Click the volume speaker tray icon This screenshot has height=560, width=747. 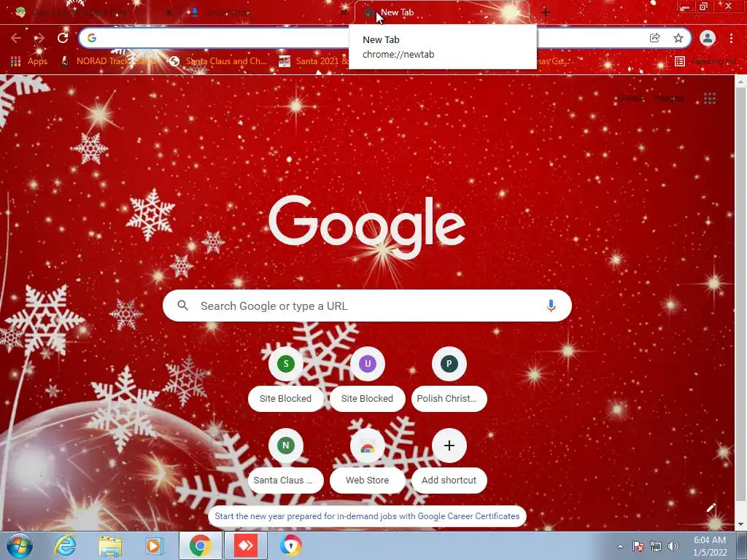click(673, 546)
